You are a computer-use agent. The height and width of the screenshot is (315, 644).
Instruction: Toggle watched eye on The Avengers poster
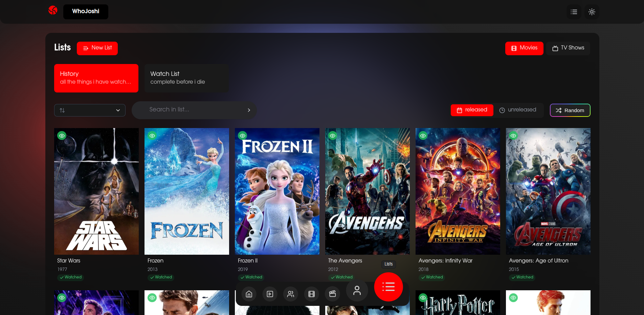(x=333, y=136)
